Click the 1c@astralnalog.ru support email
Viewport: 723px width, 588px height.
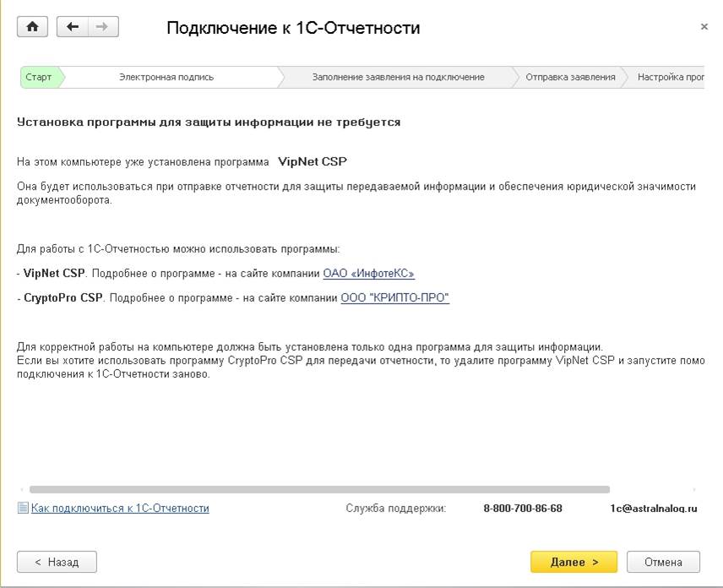point(654,509)
